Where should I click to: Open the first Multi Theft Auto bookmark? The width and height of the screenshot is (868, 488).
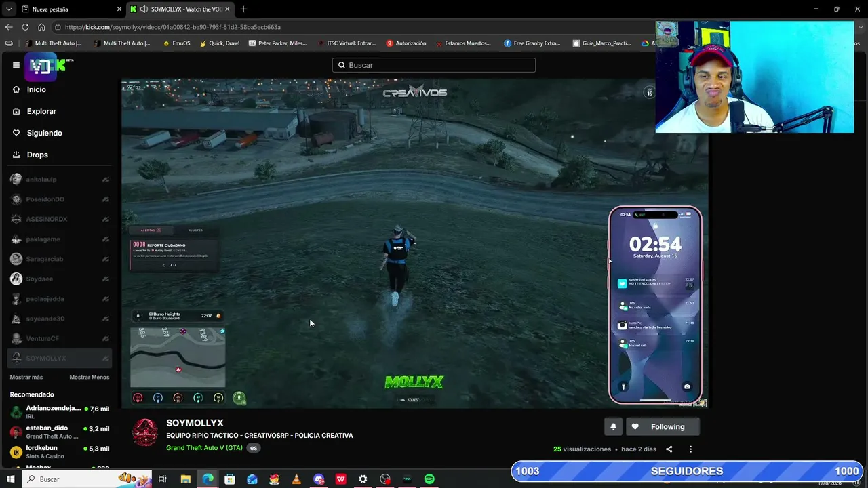(x=53, y=43)
